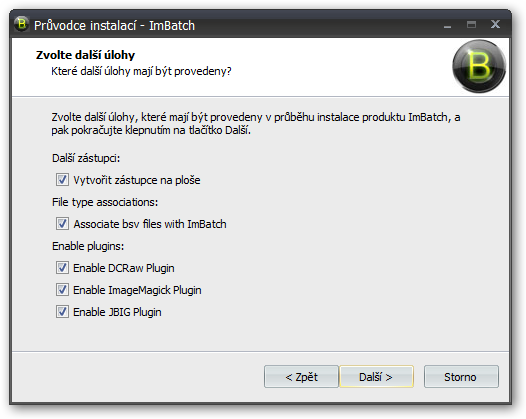Click the ImBatch icon in title bar

(x=21, y=24)
